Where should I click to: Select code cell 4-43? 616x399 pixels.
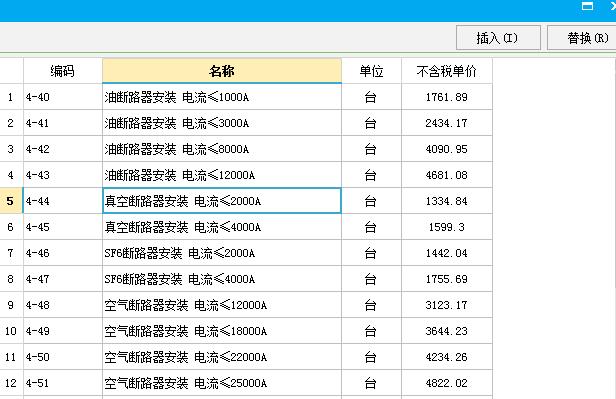coord(62,175)
